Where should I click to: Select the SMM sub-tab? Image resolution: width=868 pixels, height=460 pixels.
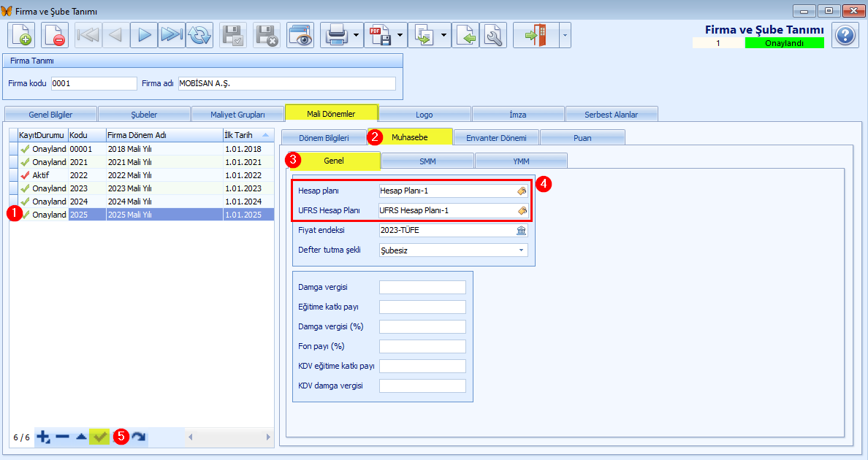427,161
